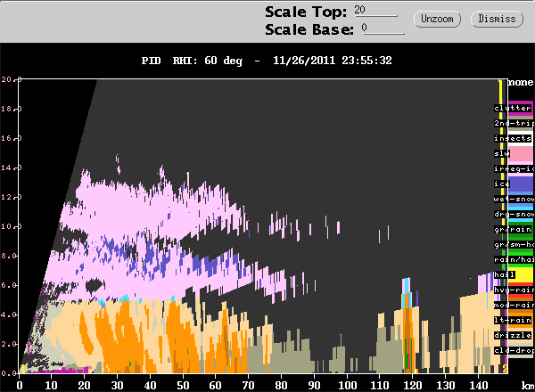Click the '70' range axis tick label
The width and height of the screenshot is (535, 392).
pyautogui.click(x=248, y=386)
